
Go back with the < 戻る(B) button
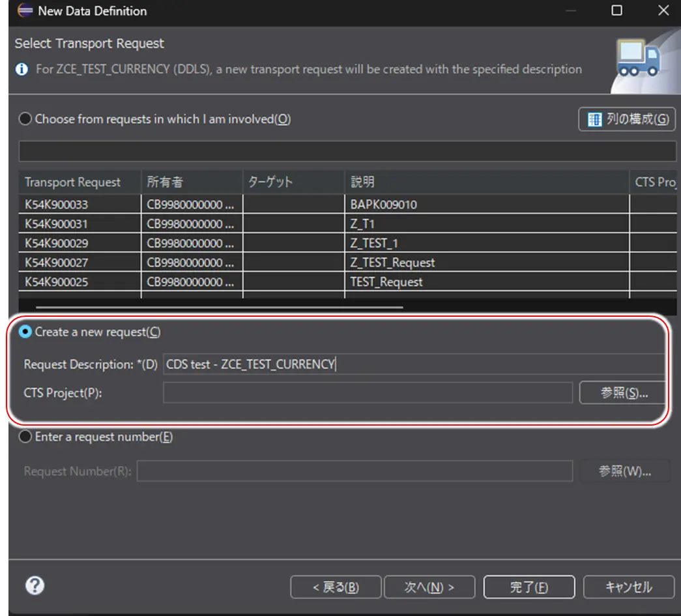click(336, 587)
